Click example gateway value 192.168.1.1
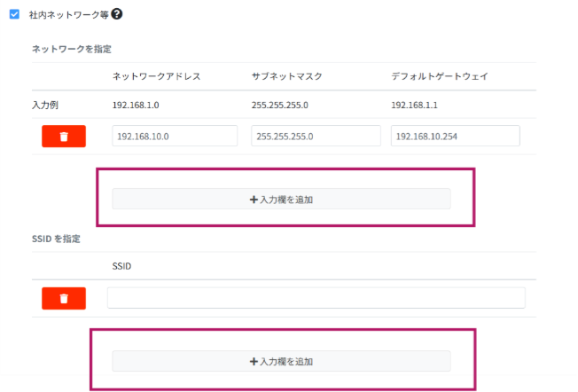Image resolution: width=578 pixels, height=392 pixels. pyautogui.click(x=414, y=105)
